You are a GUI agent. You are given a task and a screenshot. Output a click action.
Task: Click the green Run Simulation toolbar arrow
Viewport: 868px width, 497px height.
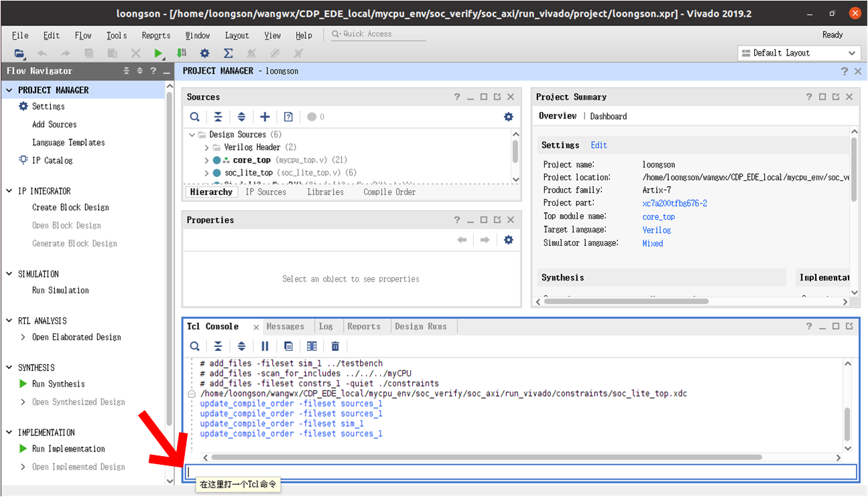click(158, 54)
